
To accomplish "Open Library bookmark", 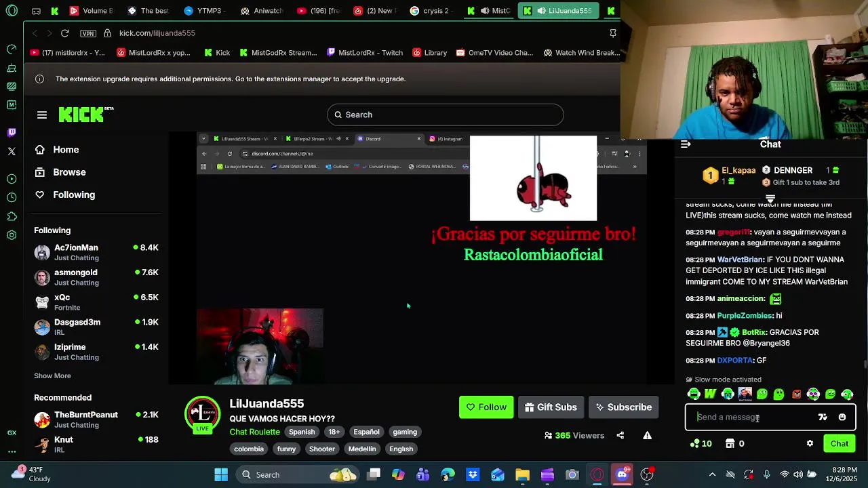I will pos(429,53).
